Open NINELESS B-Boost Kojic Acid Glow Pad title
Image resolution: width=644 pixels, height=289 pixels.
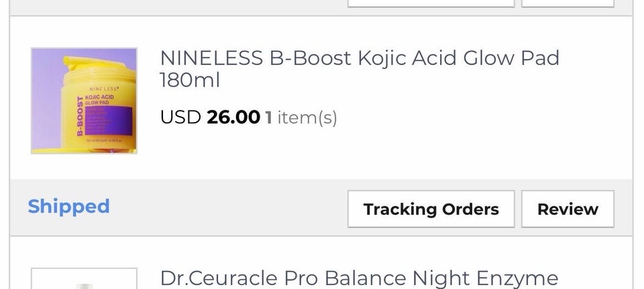(359, 58)
